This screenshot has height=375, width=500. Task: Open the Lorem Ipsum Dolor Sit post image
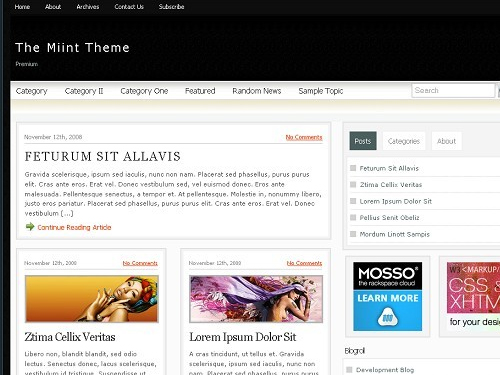(256, 299)
